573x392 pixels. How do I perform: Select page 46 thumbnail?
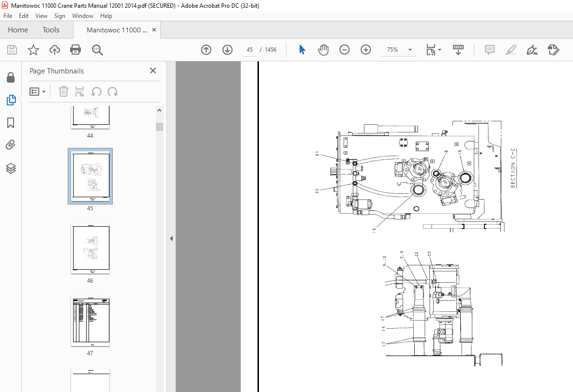pos(90,248)
